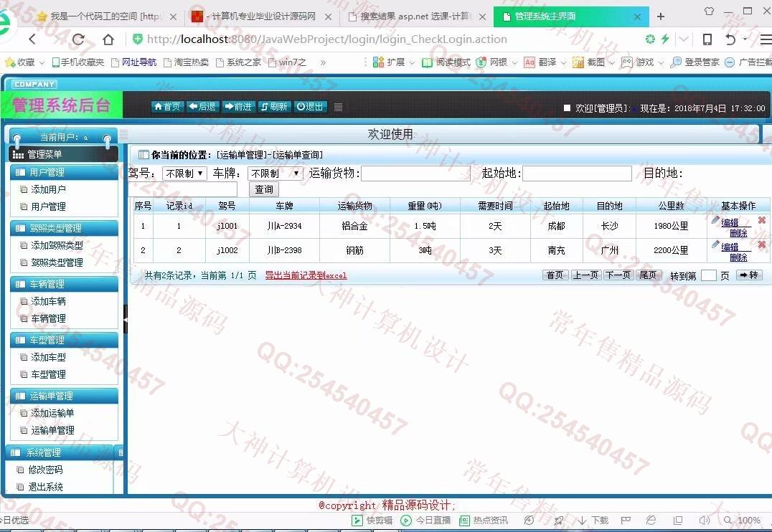Click the 后退 back toolbar button
Screen dimensions: 772x532
click(202, 106)
